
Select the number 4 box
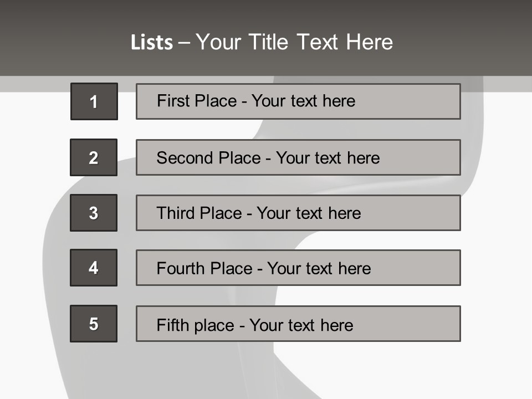tap(94, 268)
